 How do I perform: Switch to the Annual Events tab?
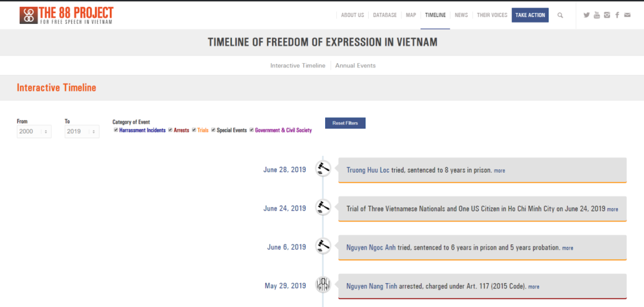[355, 65]
